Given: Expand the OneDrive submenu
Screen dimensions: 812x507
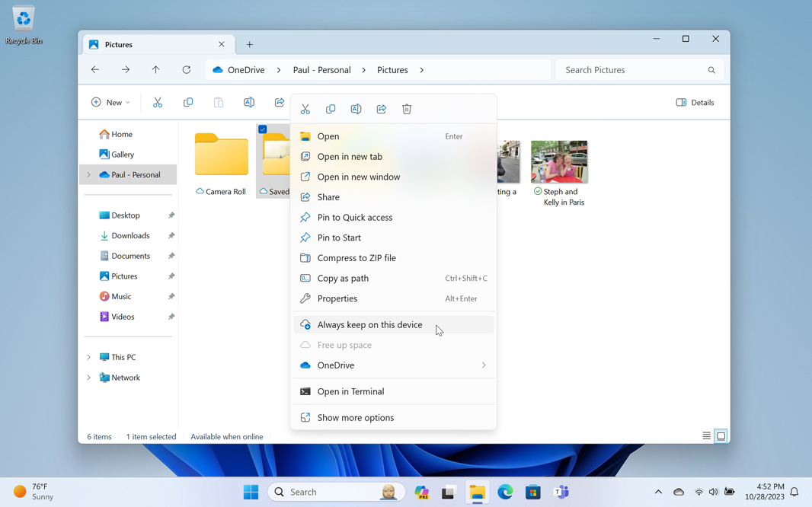Looking at the screenshot, I should [483, 365].
